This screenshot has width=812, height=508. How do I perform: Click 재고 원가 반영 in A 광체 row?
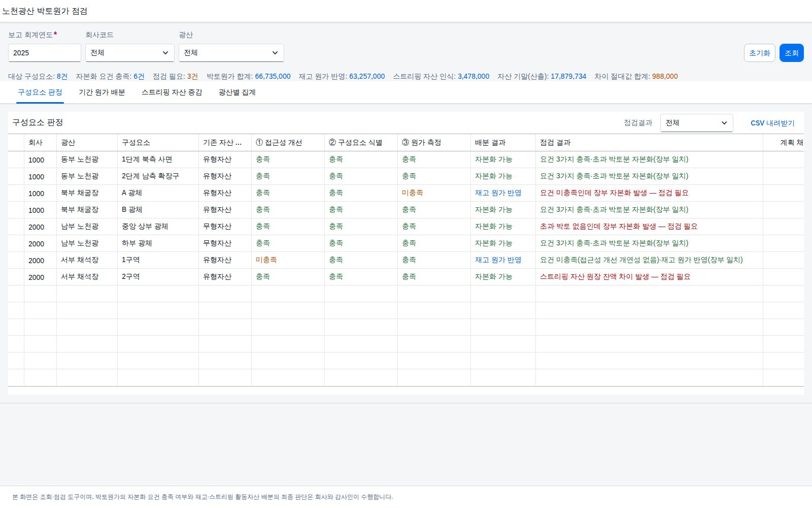pos(498,193)
